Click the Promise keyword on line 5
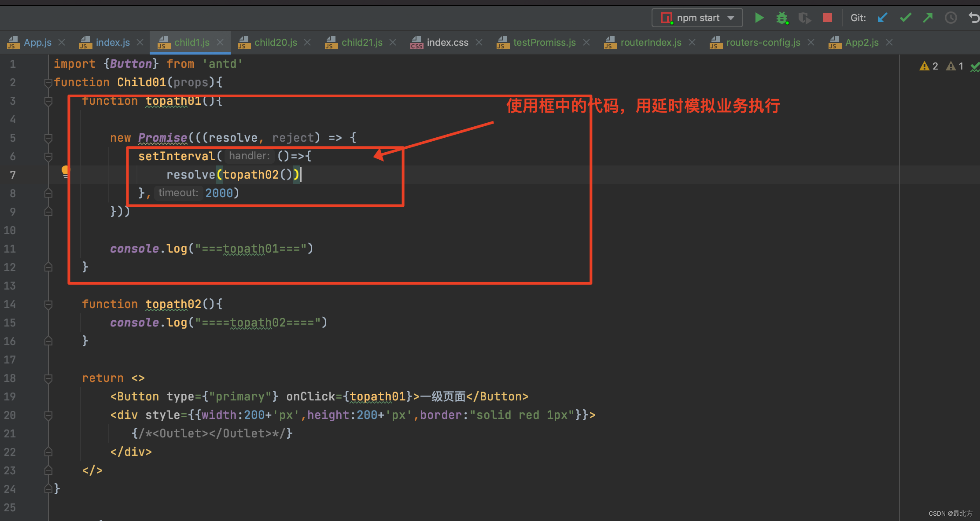 pyautogui.click(x=162, y=138)
